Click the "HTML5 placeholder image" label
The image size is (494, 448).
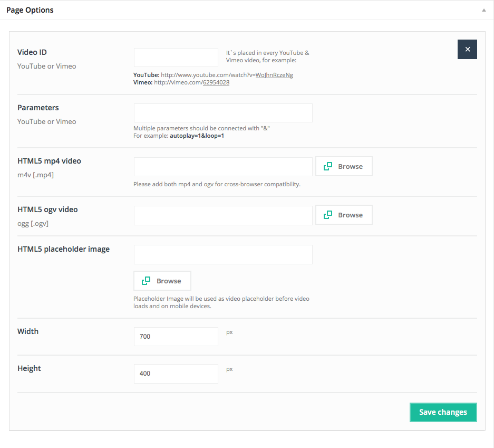tap(64, 249)
